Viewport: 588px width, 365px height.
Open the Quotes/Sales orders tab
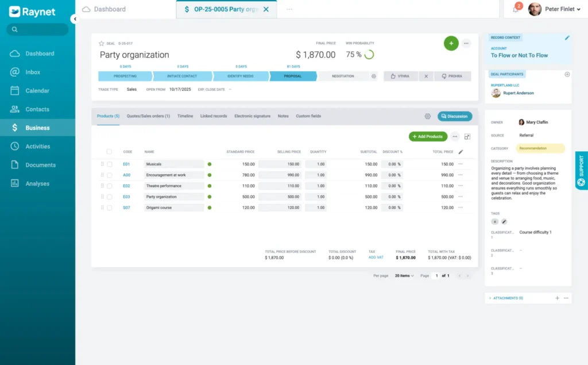click(148, 116)
